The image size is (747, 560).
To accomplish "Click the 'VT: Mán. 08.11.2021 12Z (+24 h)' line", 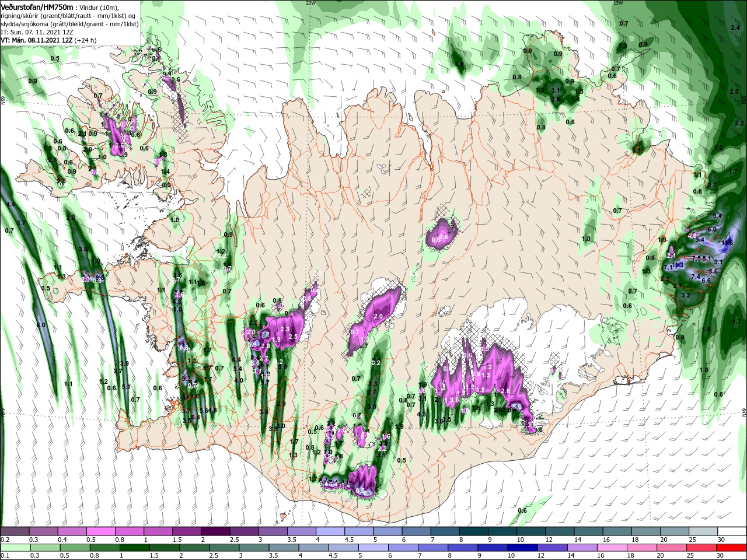I will click(x=48, y=40).
